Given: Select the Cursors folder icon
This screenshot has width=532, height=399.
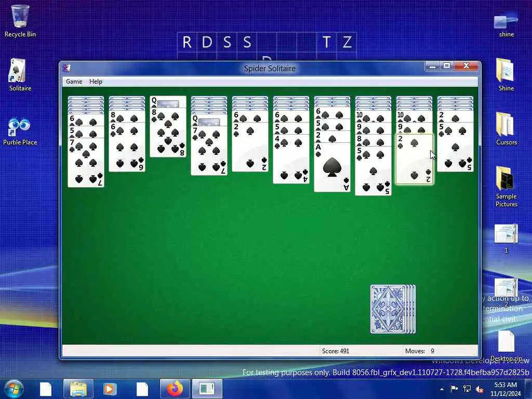Looking at the screenshot, I should (506, 129).
